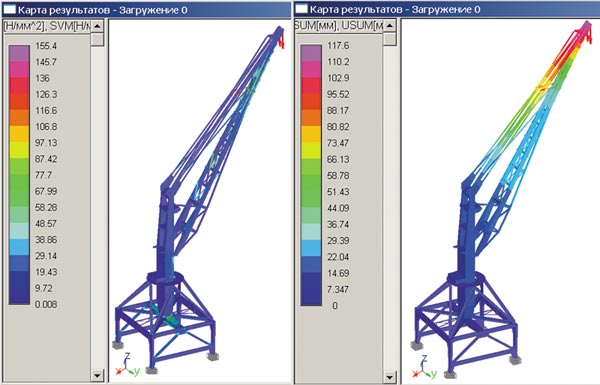This screenshot has height=385, width=600.
Task: Click the displacement value 44.09
Action: [x=338, y=208]
